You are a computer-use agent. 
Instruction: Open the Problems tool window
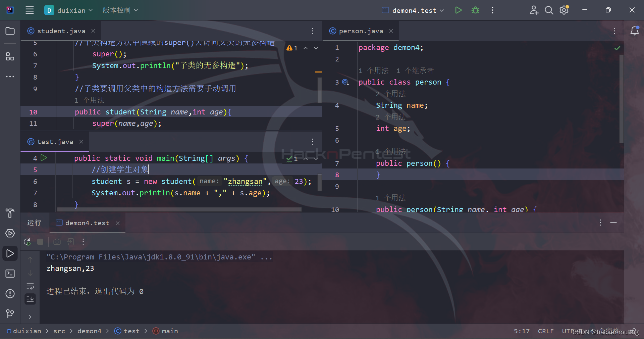coord(10,294)
